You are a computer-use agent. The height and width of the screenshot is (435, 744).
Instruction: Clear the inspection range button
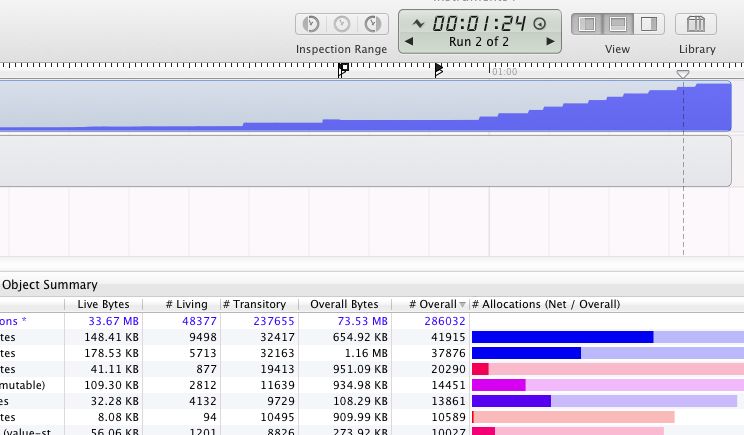coord(342,24)
